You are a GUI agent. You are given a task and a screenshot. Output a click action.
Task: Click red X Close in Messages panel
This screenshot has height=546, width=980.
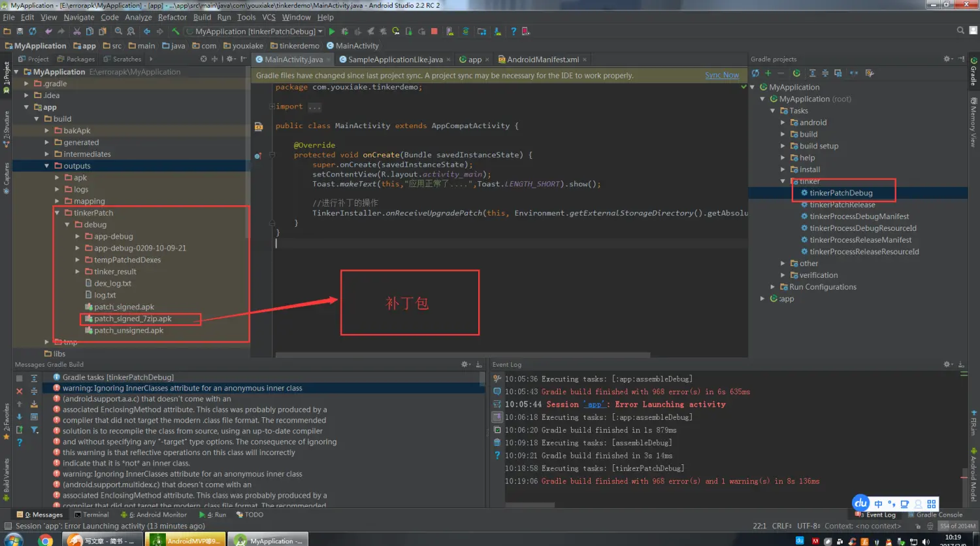tap(19, 391)
